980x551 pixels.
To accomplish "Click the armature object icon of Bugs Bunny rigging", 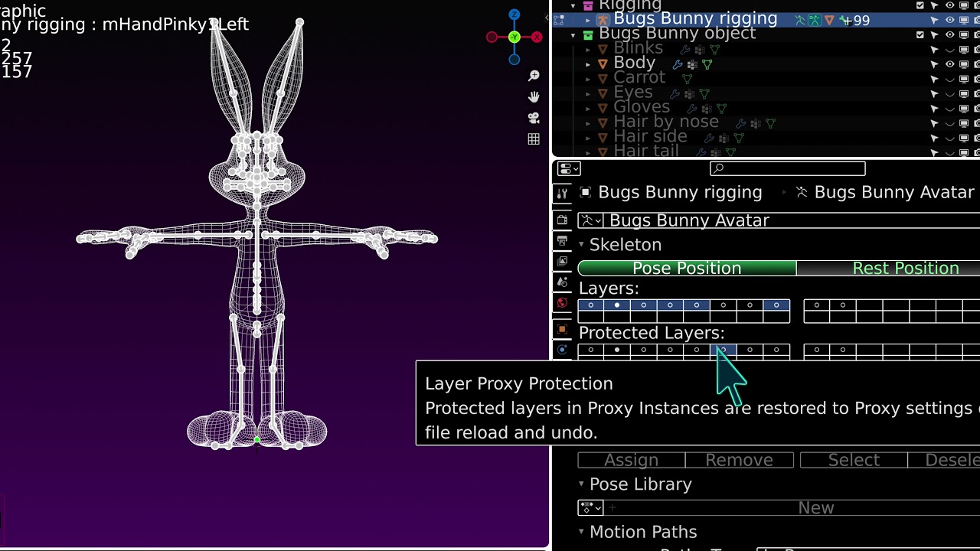I will pos(603,20).
